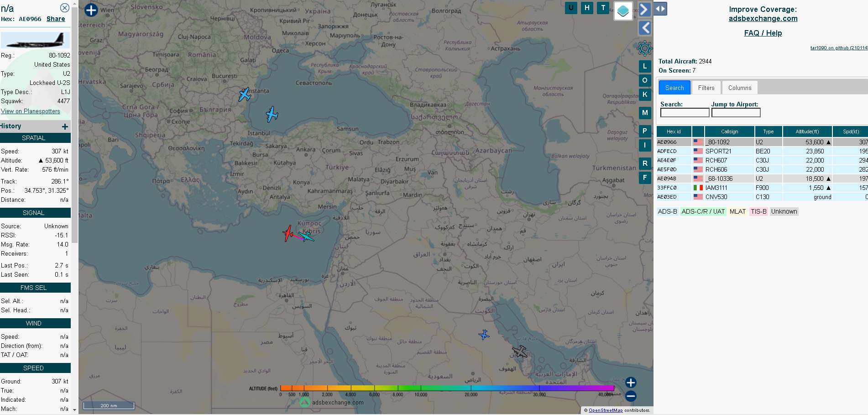This screenshot has height=415, width=868.
Task: Open View on Planespotters link
Action: pyautogui.click(x=31, y=111)
